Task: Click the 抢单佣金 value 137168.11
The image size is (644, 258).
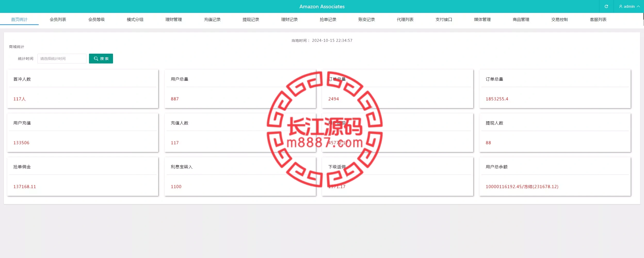Action: pos(25,187)
